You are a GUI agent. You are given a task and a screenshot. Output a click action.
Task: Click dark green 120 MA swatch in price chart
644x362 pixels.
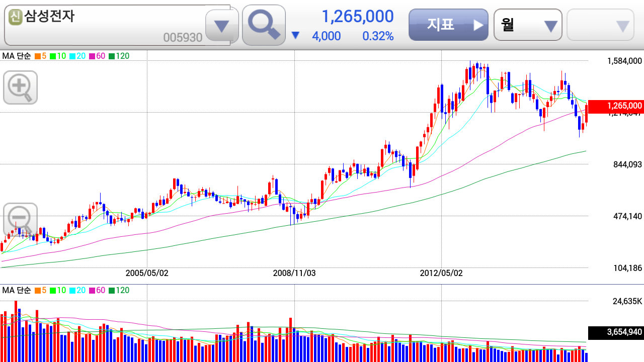[112, 56]
